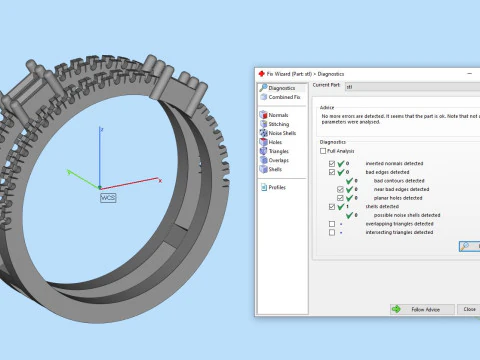Screen dimensions: 480x360
Task: Select the Overlaps fix step
Action: click(x=279, y=160)
